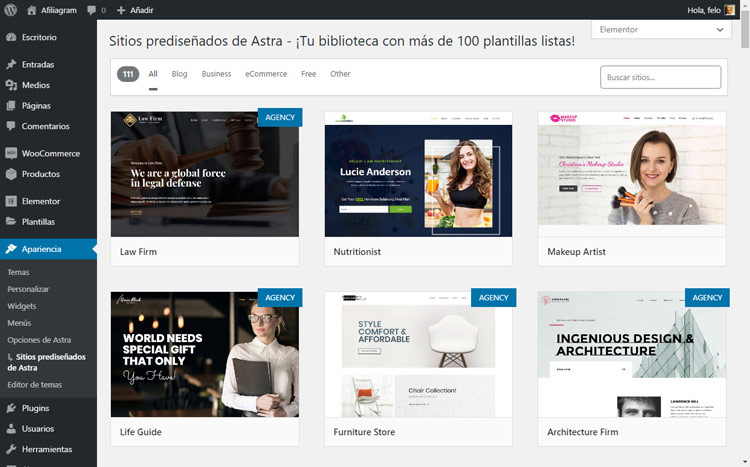Open Personalizar submenu link
The width and height of the screenshot is (750, 467).
tap(28, 289)
